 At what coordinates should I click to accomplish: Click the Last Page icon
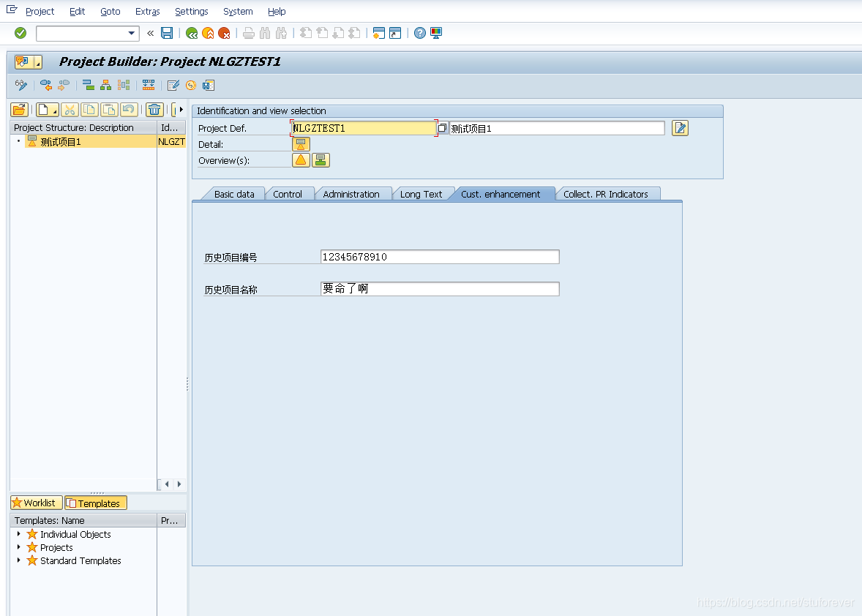coord(355,33)
